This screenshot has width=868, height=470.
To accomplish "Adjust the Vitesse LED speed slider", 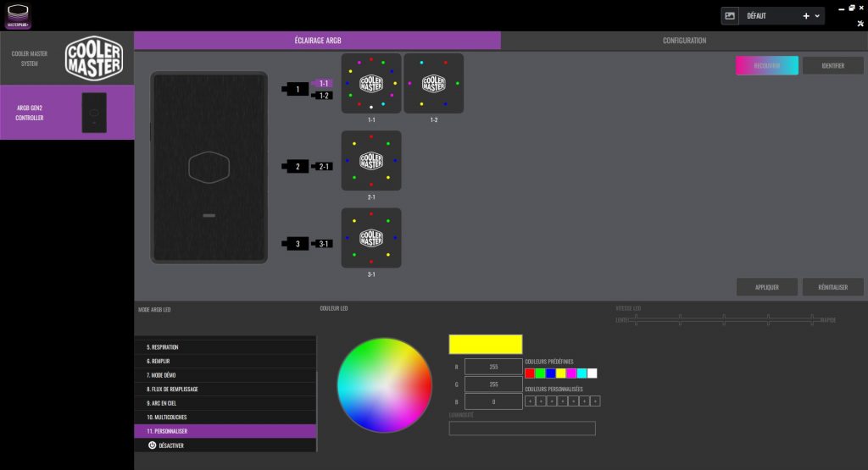I will [x=724, y=319].
